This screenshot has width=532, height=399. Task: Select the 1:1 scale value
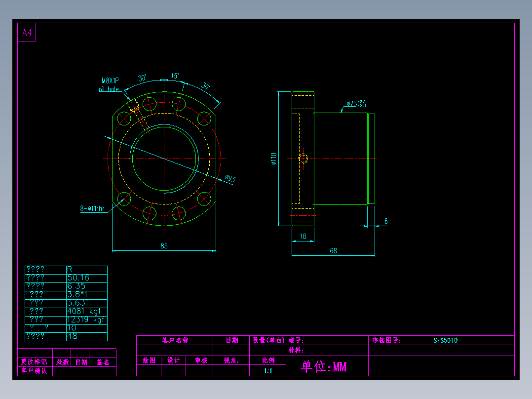pos(268,370)
